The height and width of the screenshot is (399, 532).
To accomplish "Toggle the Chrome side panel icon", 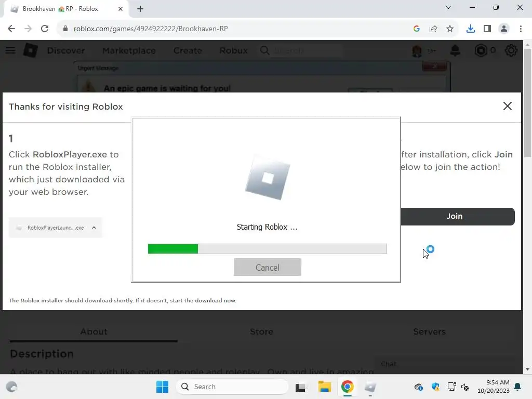I will (487, 29).
